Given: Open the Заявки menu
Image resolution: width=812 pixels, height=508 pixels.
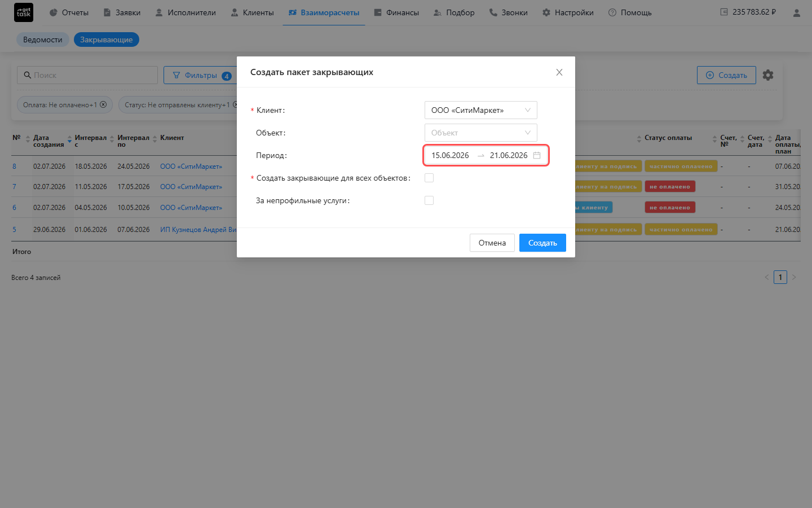Looking at the screenshot, I should tap(122, 12).
